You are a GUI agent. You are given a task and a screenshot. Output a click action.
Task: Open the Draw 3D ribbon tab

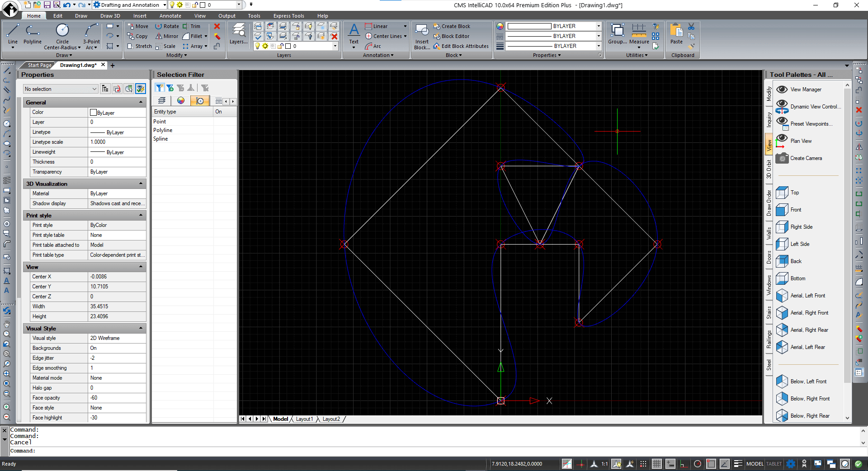(110, 16)
